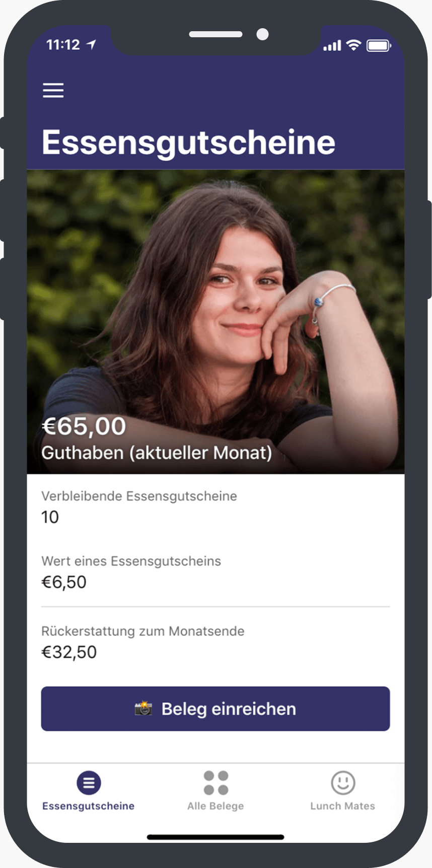Tap the battery status icon

point(379,46)
